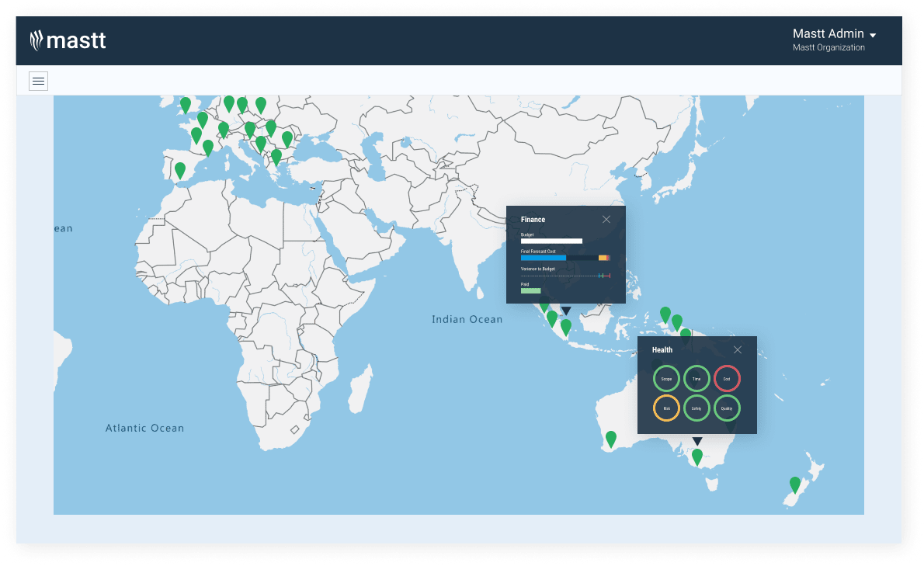
Task: Click the Mastt logo
Action: (x=68, y=40)
